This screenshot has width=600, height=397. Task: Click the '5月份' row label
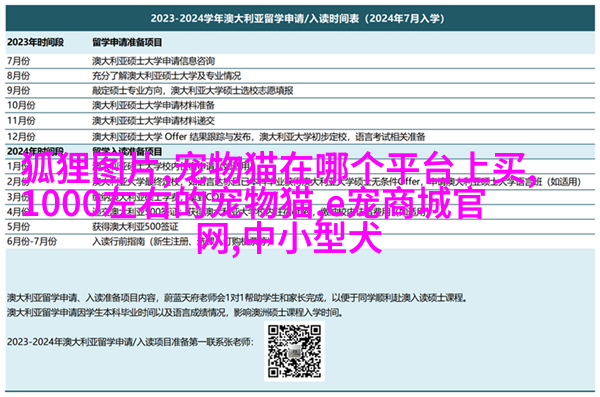[18, 227]
